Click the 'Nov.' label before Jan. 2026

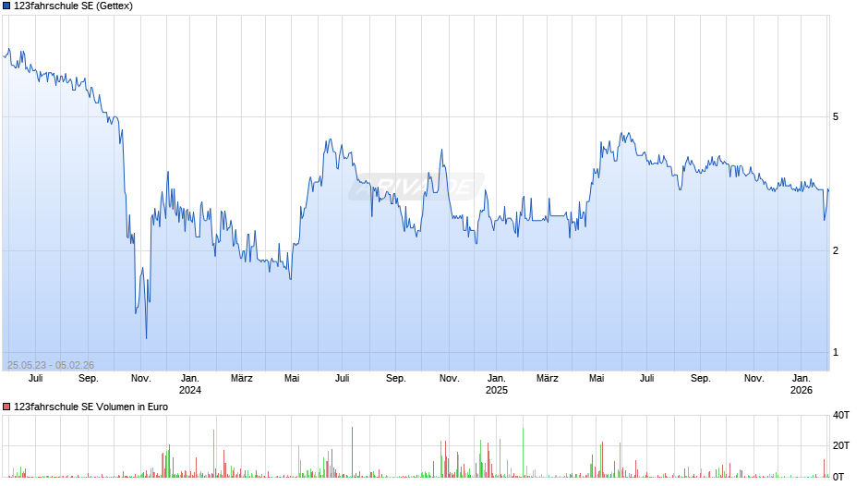coord(753,378)
